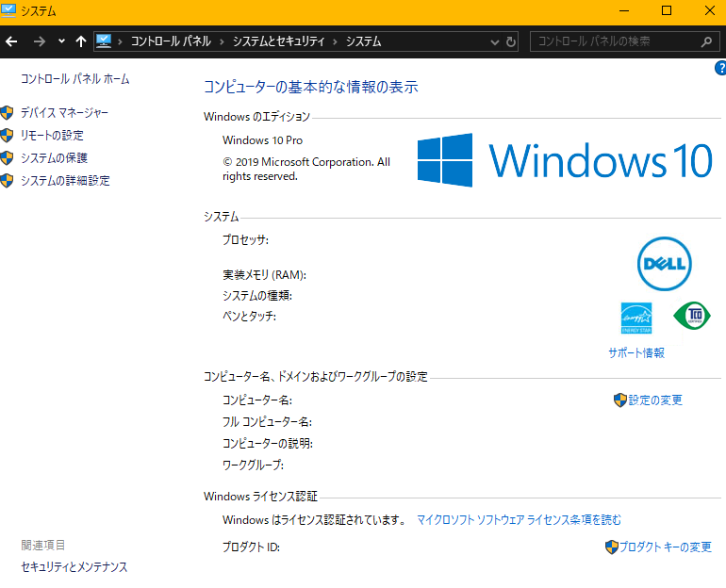Open システムとセキュリティ breadcrumb
Image resolution: width=726 pixels, height=588 pixels.
click(x=278, y=41)
